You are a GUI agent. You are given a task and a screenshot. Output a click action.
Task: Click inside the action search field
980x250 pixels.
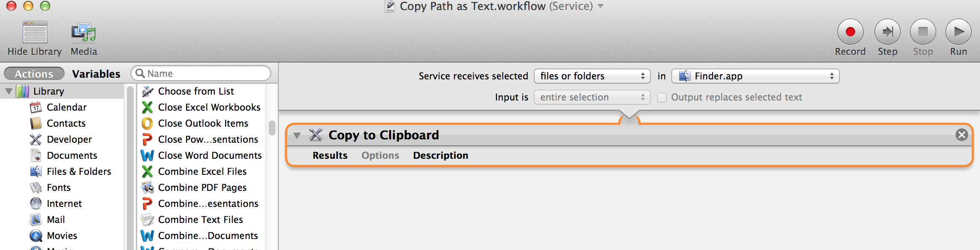point(202,73)
